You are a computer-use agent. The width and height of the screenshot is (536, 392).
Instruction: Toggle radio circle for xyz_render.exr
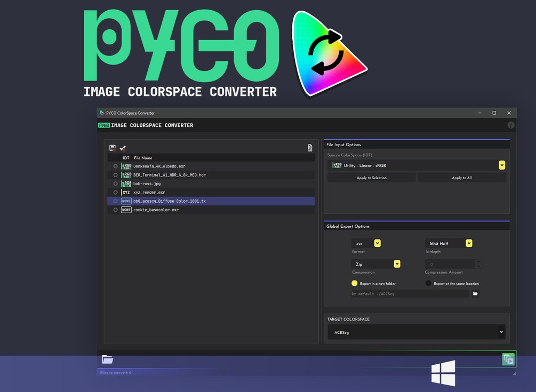pos(116,193)
